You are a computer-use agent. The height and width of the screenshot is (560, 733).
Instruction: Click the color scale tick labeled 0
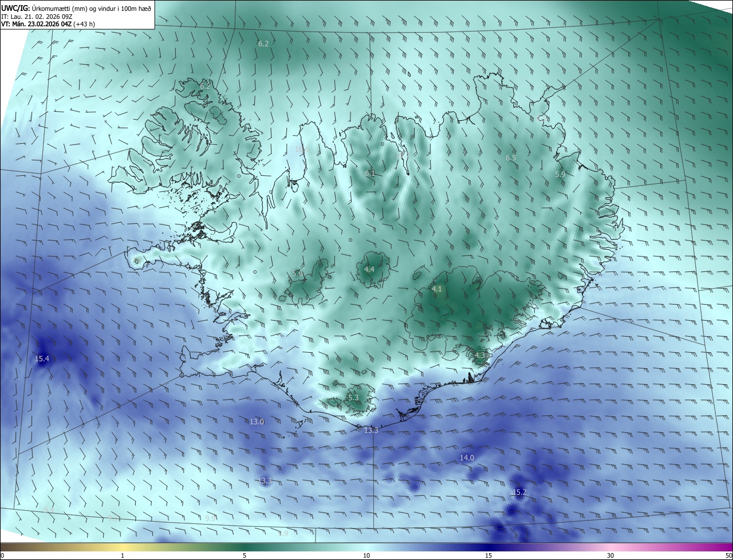[x=2, y=556]
